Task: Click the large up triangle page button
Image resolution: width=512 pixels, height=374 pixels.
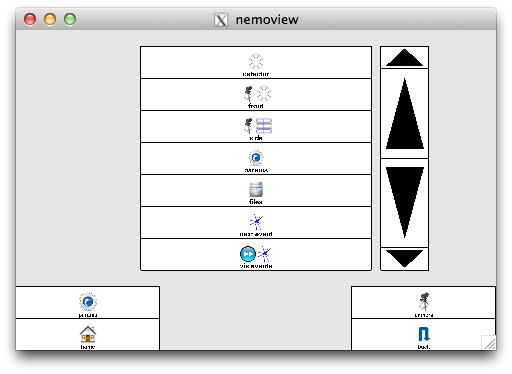Action: click(404, 113)
